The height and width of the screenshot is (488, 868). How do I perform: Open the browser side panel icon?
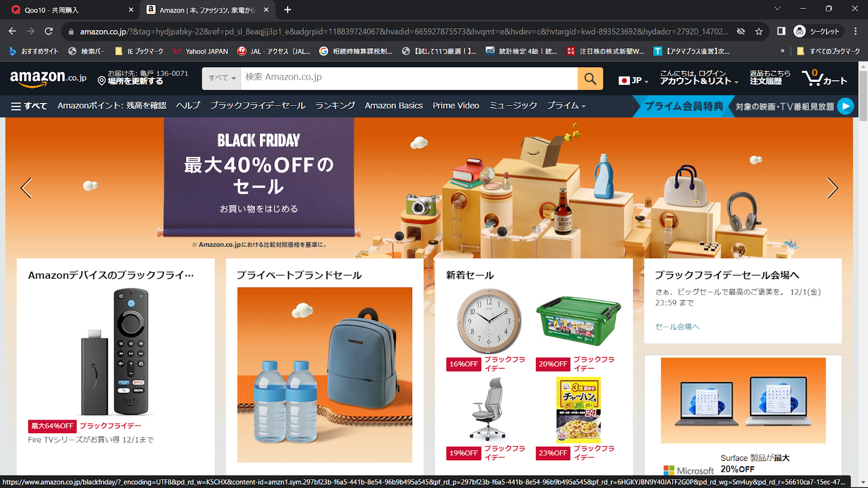(x=781, y=31)
